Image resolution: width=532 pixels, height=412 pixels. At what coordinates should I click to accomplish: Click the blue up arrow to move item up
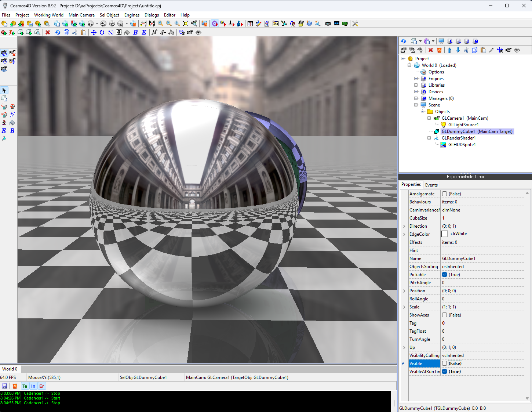449,50
